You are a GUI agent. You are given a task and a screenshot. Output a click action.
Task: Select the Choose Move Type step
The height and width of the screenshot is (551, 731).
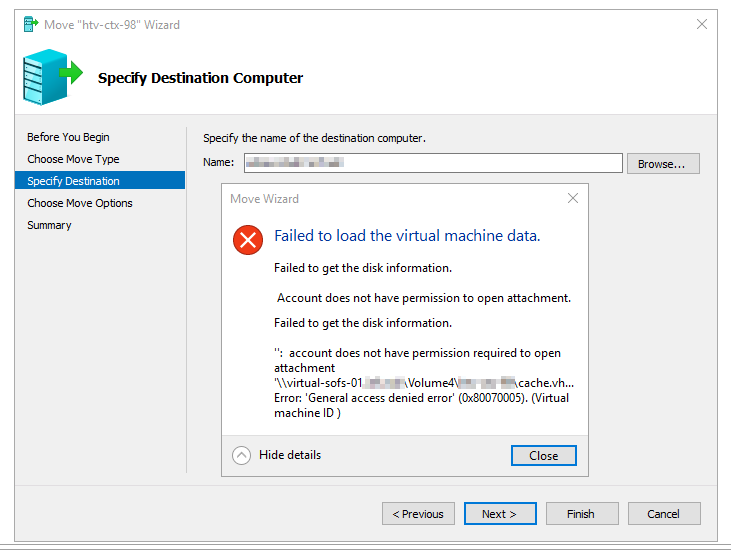coord(73,159)
